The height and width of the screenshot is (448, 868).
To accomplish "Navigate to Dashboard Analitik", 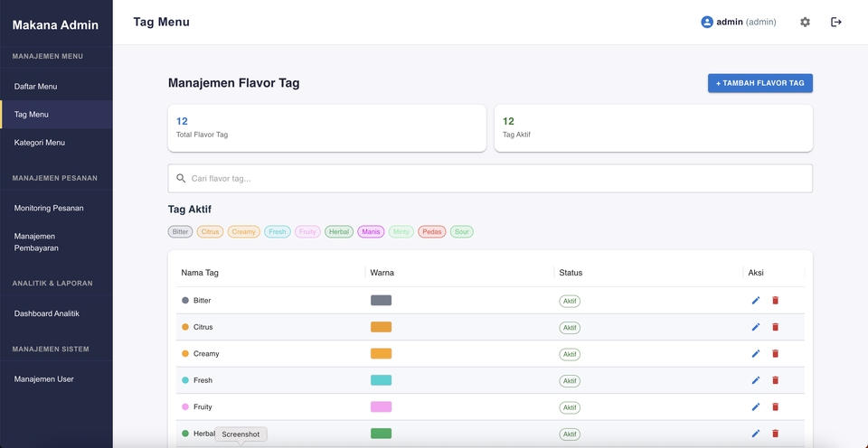I will click(47, 313).
